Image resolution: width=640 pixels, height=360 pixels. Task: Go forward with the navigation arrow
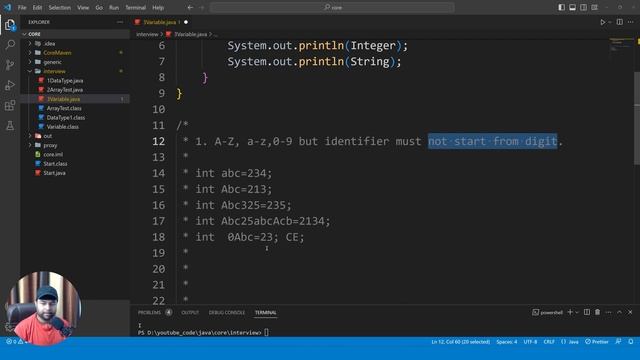202,7
